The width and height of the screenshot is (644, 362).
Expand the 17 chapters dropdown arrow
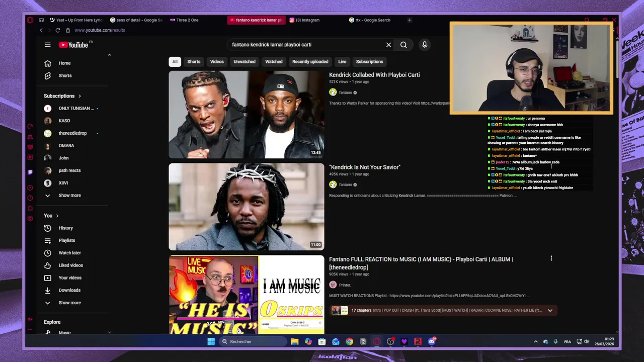click(x=550, y=310)
